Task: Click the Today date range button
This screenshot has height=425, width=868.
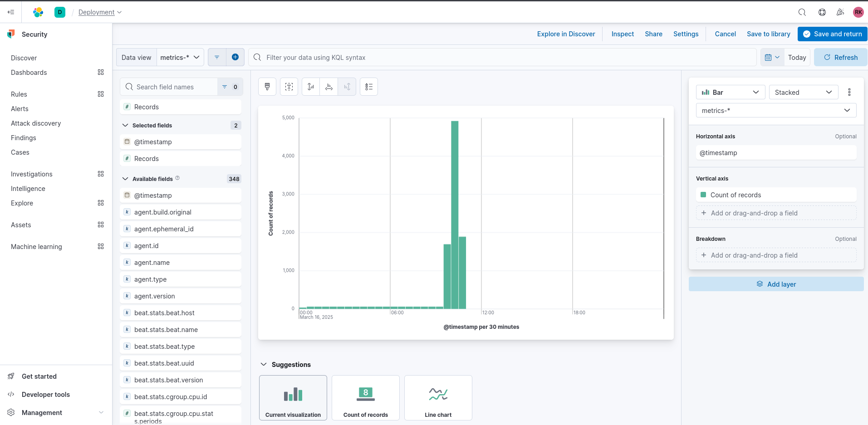Action: (797, 57)
